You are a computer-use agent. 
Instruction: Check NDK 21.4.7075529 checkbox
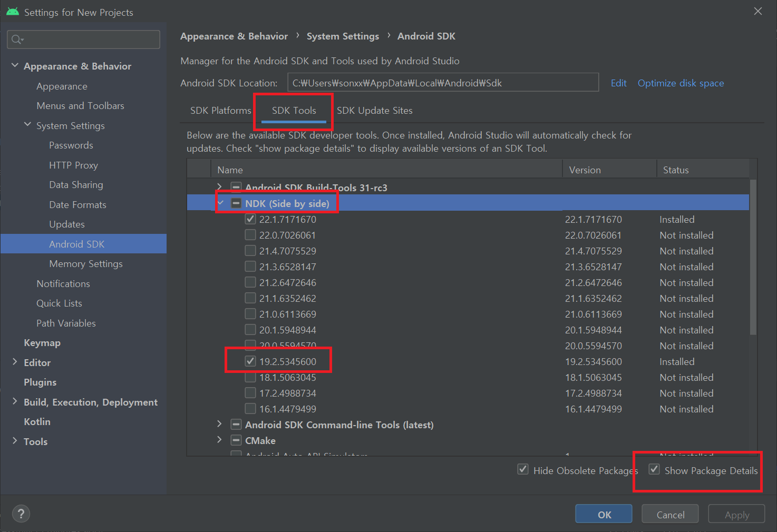[x=250, y=251]
